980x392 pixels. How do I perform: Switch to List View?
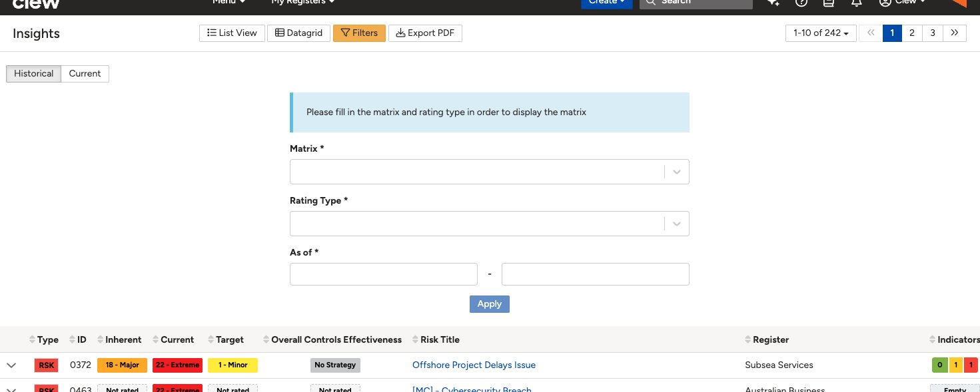[232, 33]
